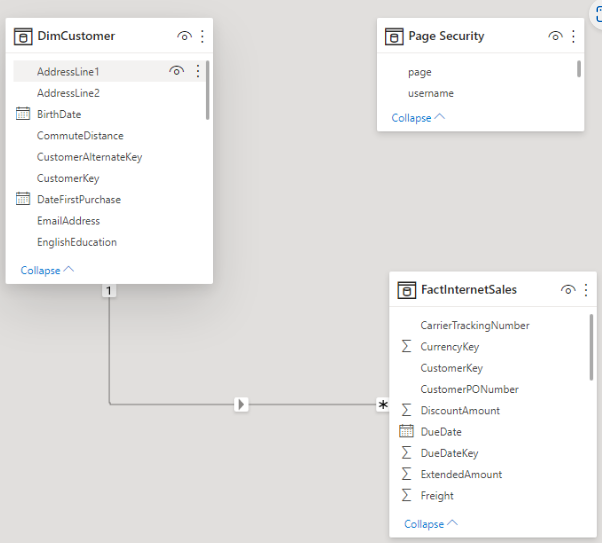Screen dimensions: 602x543
Task: Toggle visibility of the DimCustomer table
Action: [184, 36]
